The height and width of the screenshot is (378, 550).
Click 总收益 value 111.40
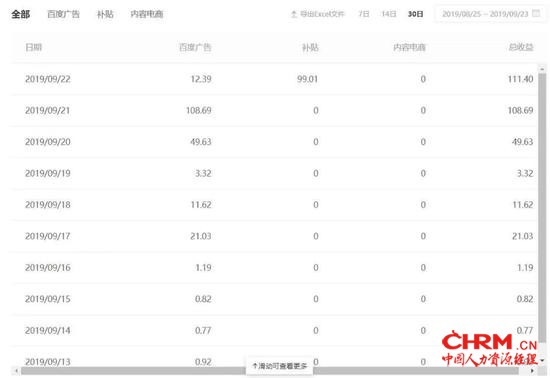521,79
